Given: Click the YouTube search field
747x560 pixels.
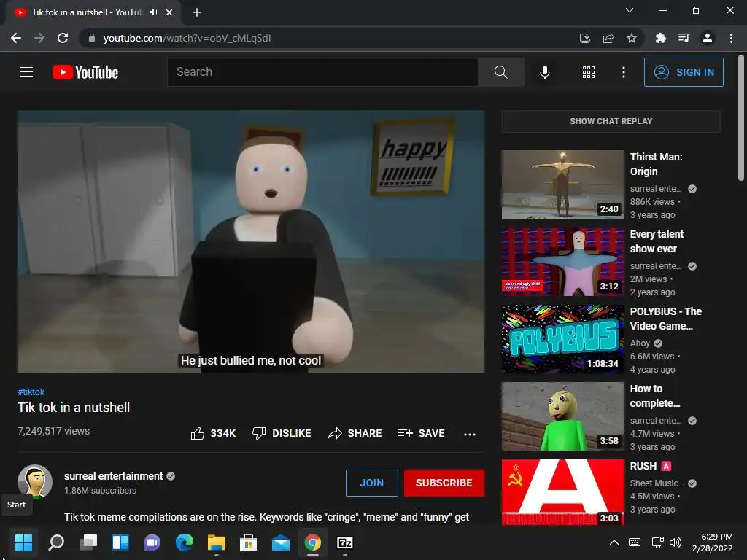Looking at the screenshot, I should [322, 72].
